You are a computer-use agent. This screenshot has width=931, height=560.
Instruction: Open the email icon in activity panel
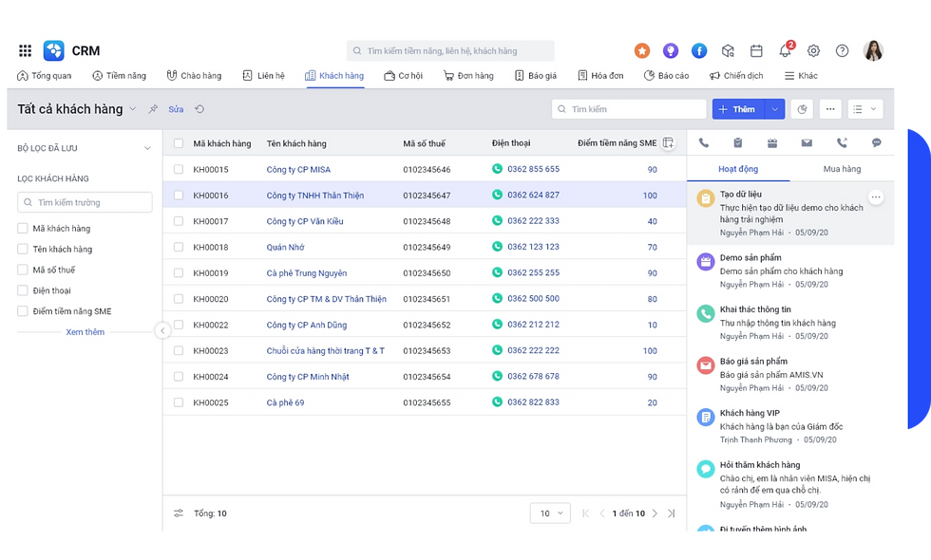(x=807, y=143)
